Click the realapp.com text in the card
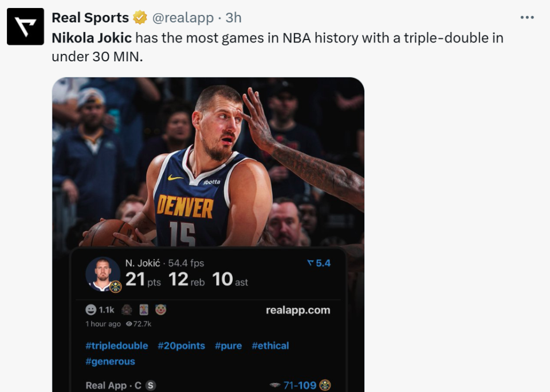Screen dimensions: 550x392 [298, 310]
